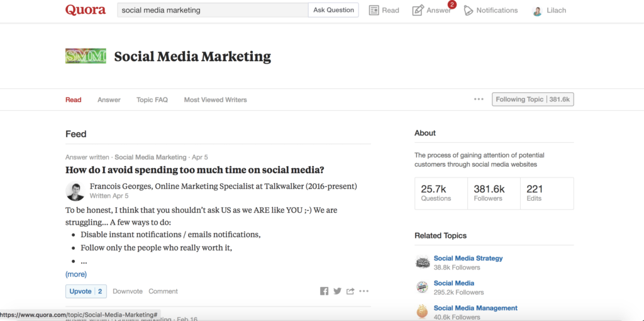Open more options dots beside share icons
Viewport: 644px width, 321px height.
(364, 291)
